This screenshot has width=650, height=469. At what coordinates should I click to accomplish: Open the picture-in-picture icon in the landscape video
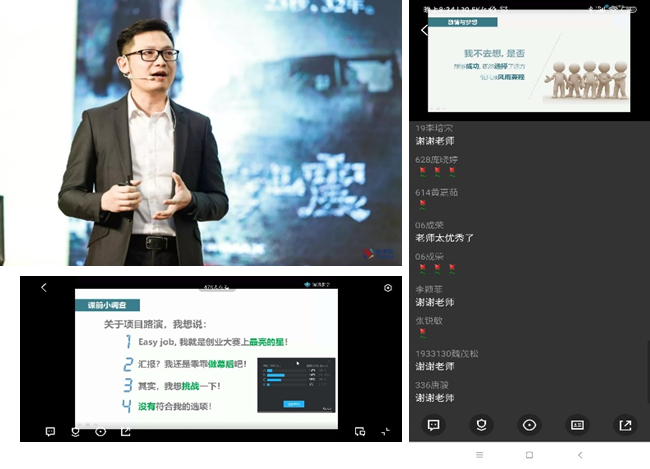pos(360,431)
